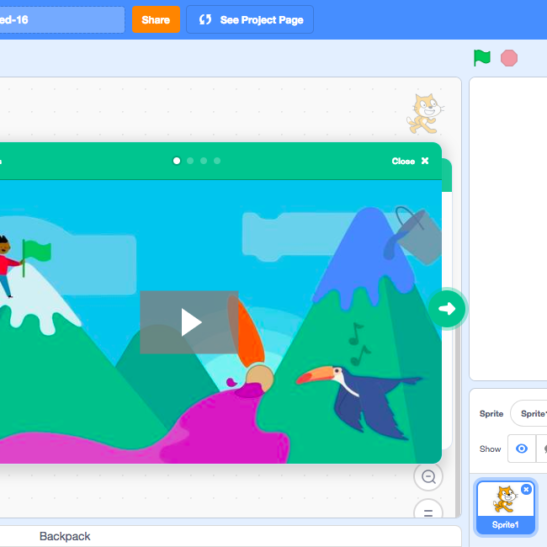Jump to second tutorial step dot
Viewport: 547px width, 547px height.
190,161
